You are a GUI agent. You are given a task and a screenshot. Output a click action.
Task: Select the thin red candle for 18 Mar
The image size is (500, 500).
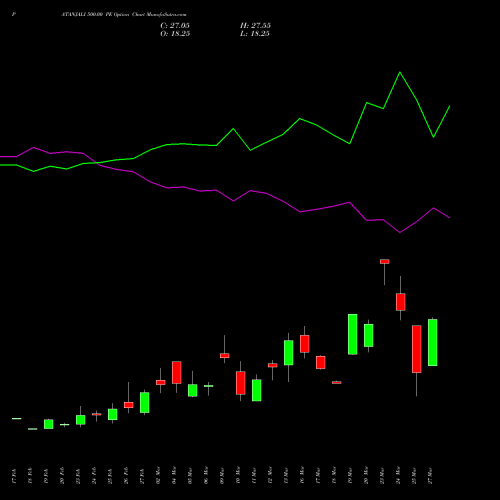pyautogui.click(x=337, y=383)
